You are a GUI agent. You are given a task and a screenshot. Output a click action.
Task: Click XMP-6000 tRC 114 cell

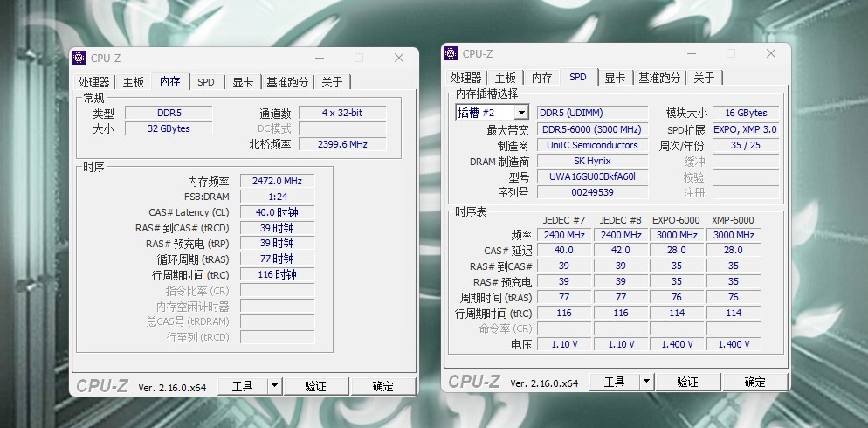click(x=734, y=313)
